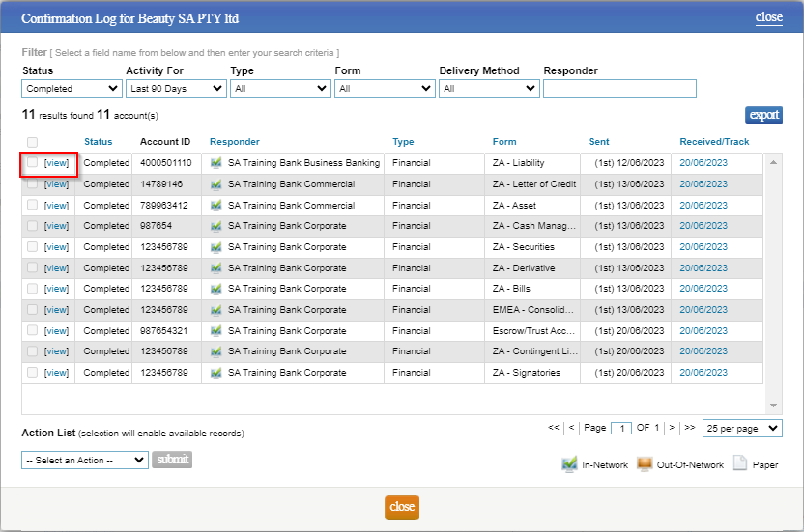Click the Out-Of-Network legend icon
This screenshot has height=532, width=804.
pos(645,464)
